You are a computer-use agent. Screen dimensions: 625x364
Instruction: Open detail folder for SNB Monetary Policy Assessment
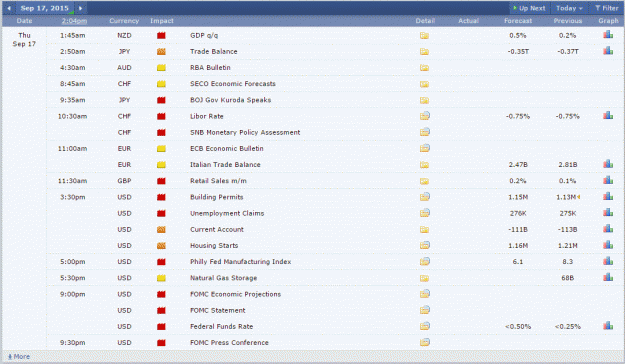coord(425,132)
